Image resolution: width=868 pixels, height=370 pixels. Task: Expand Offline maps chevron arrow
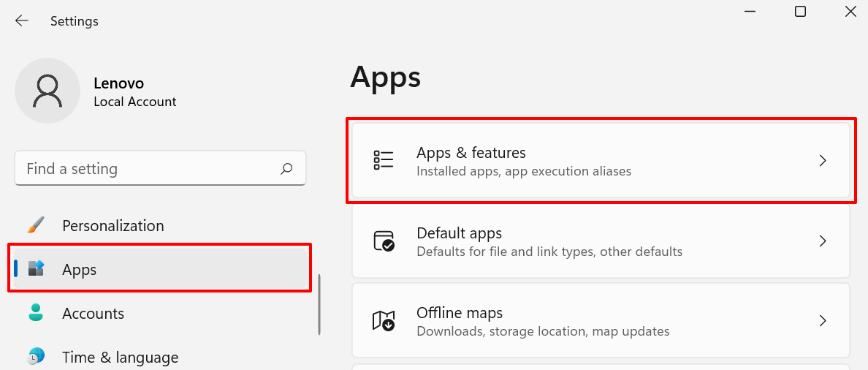point(823,321)
